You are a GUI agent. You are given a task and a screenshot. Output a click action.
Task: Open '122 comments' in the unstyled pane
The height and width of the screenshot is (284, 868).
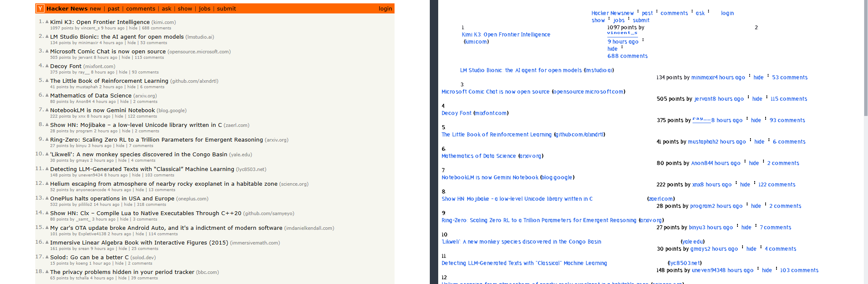(777, 184)
